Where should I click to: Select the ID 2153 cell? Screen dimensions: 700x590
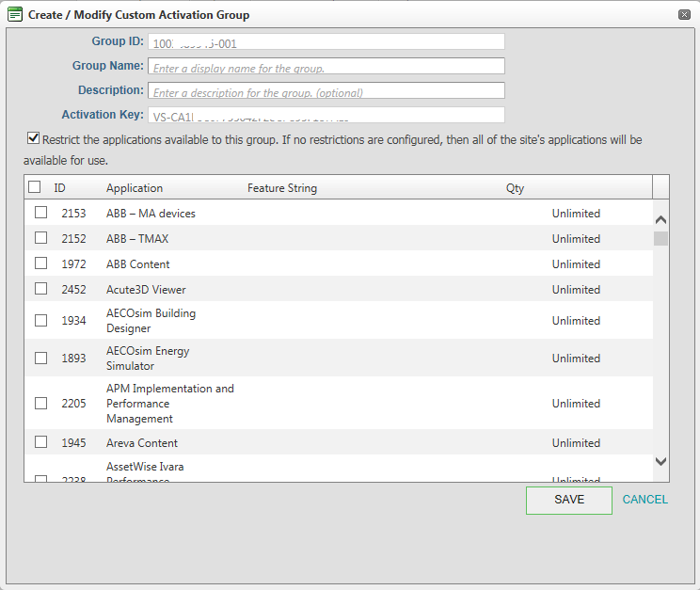pos(73,214)
